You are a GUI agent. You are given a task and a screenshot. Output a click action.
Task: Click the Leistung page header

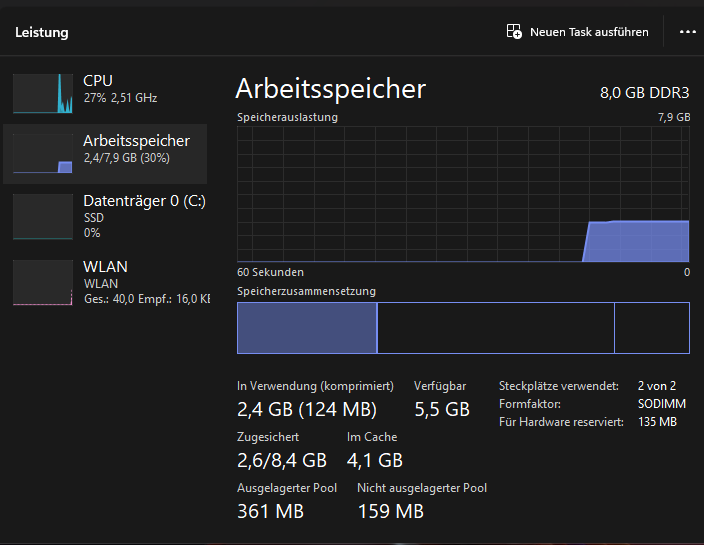tap(42, 32)
